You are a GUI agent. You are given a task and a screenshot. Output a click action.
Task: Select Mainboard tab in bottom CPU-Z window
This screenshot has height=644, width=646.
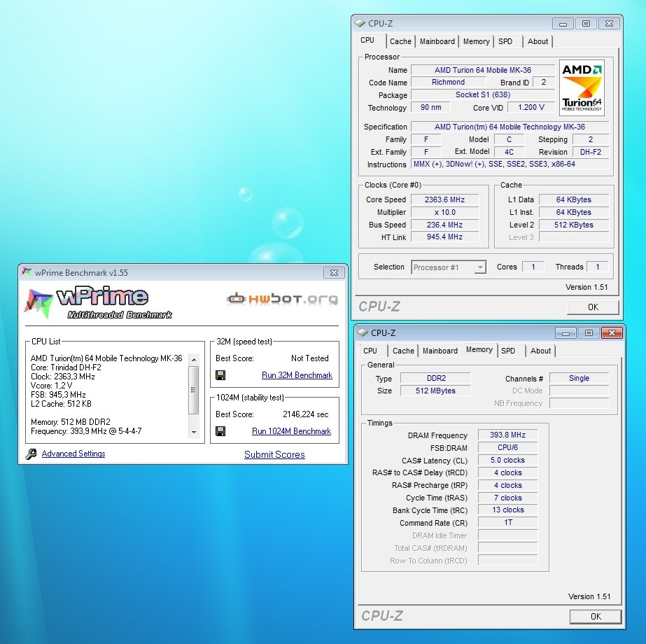pos(440,351)
